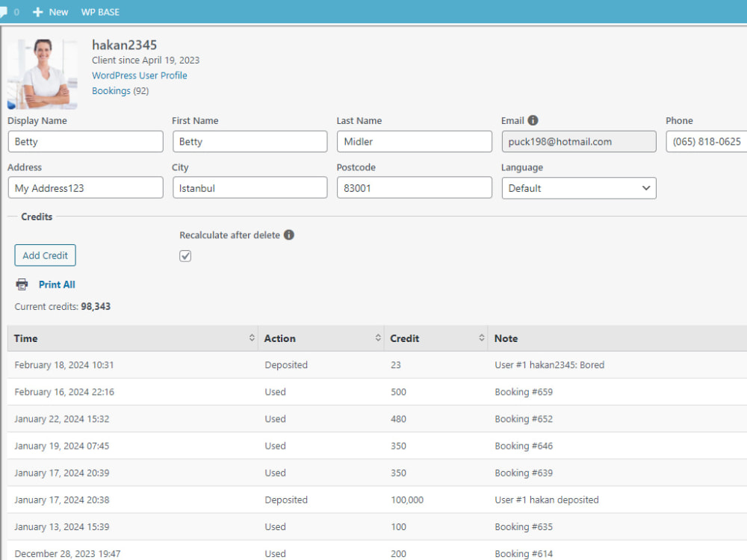This screenshot has width=747, height=560.
Task: Open the WordPress User Profile link
Action: (x=139, y=75)
